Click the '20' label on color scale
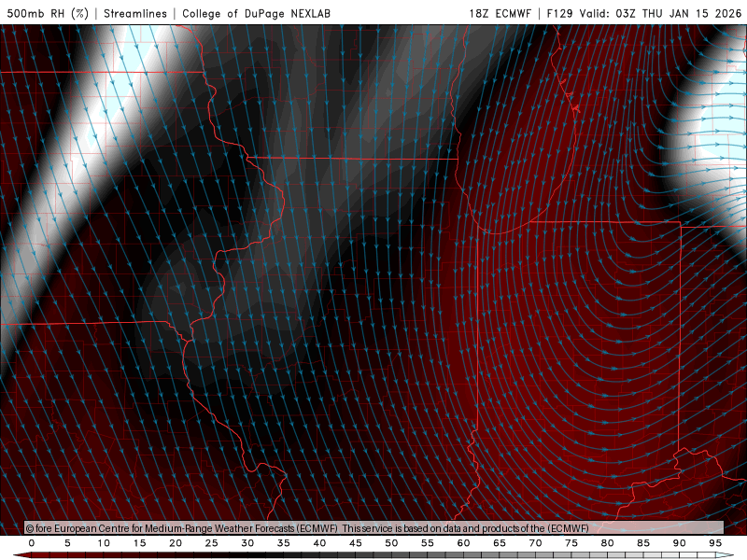 coord(176,543)
